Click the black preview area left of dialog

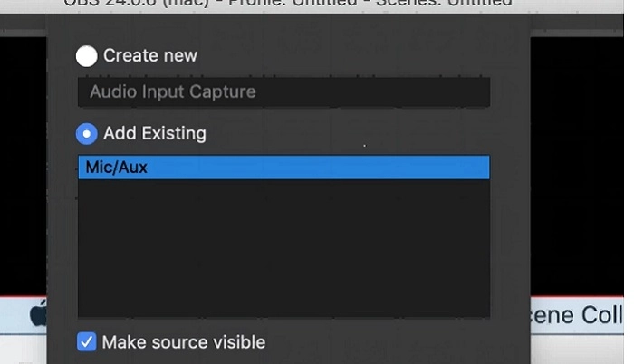23,166
